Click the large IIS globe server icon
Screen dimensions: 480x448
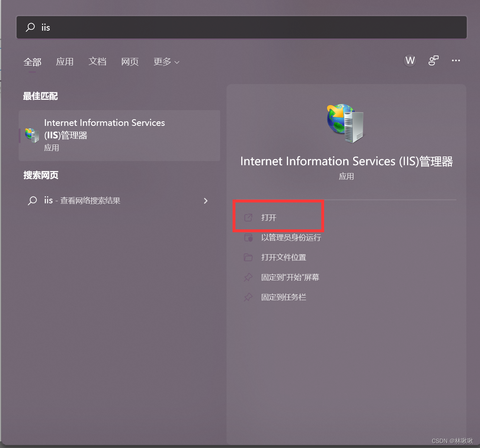pos(346,123)
